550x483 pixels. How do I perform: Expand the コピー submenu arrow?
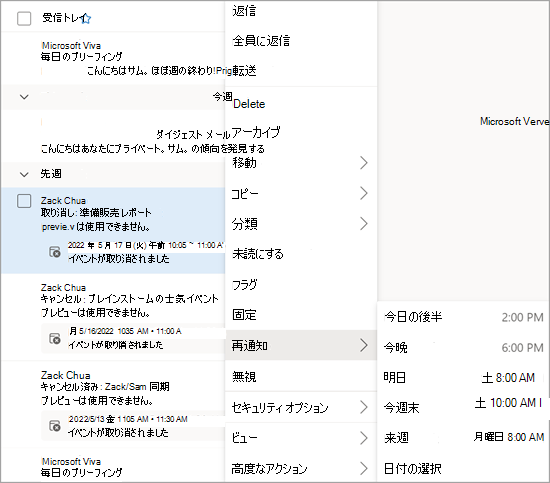(364, 193)
